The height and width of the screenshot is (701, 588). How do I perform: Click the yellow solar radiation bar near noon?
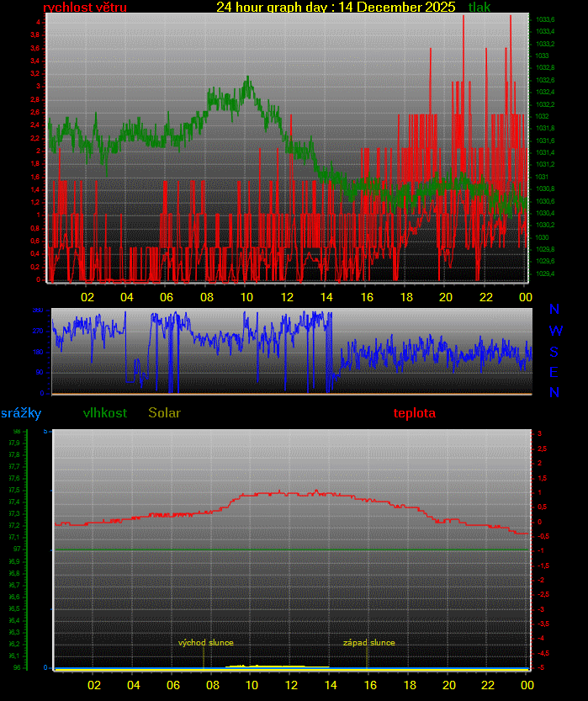(x=278, y=666)
